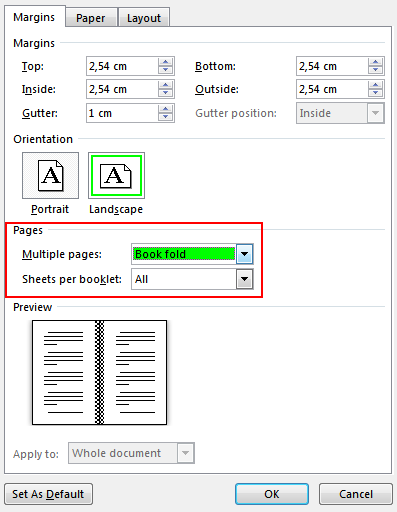Switch to the Margins tab
Viewport: 397px width, 512px height.
(x=34, y=17)
